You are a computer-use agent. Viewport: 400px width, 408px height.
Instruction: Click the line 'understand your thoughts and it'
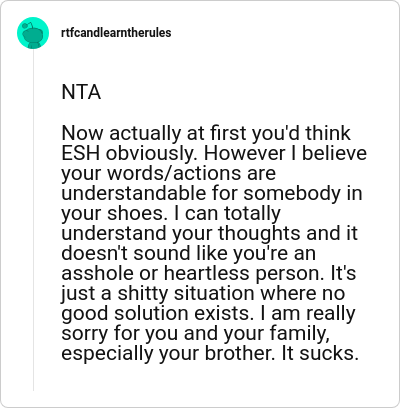pos(209,233)
